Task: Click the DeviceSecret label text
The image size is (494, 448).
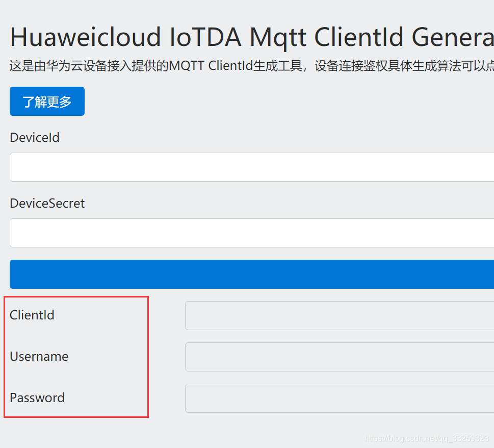Action: tap(47, 203)
